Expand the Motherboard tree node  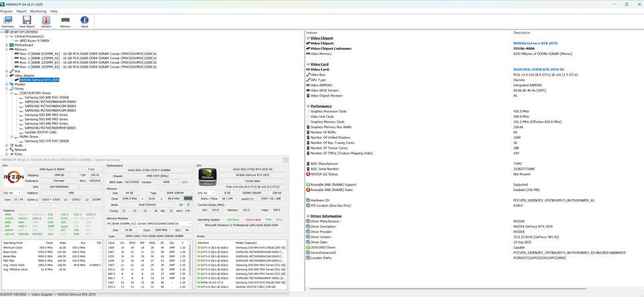click(x=7, y=45)
